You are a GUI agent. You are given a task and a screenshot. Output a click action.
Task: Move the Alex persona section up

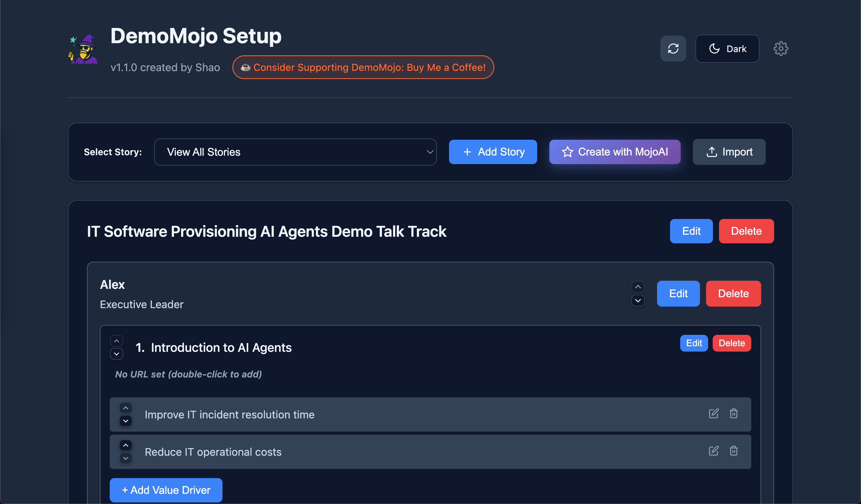[637, 286]
